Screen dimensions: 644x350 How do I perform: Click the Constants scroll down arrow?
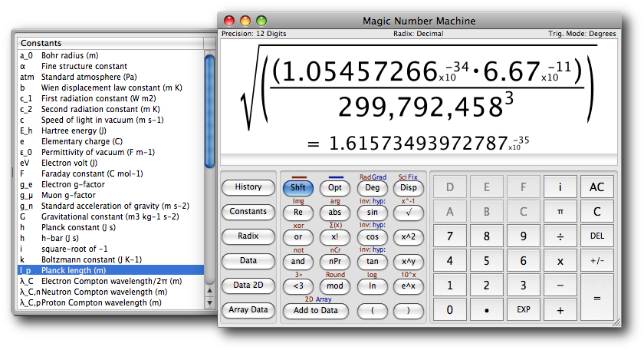click(x=209, y=303)
